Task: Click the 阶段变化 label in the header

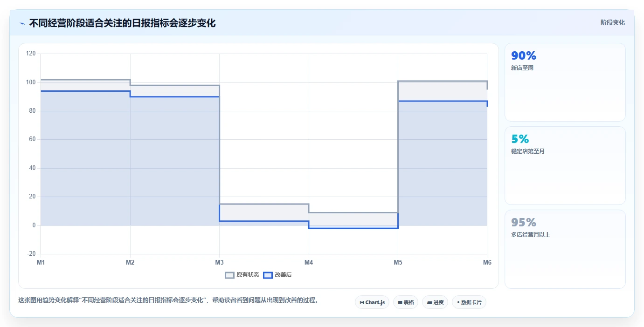Action: [x=612, y=22]
